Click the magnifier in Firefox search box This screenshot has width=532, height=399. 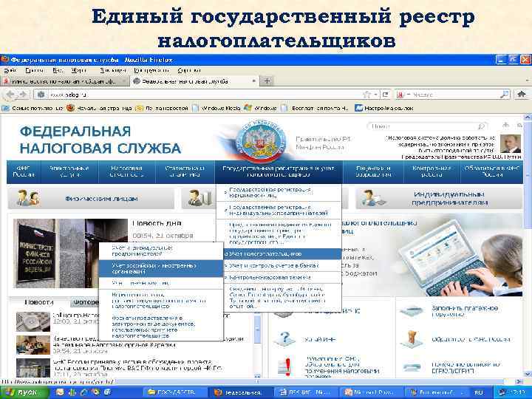tap(505, 95)
